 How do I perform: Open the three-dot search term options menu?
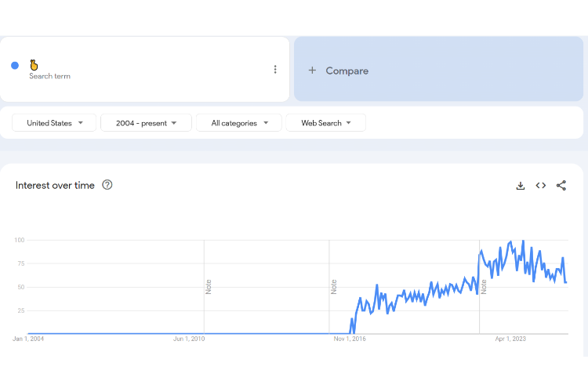click(275, 69)
